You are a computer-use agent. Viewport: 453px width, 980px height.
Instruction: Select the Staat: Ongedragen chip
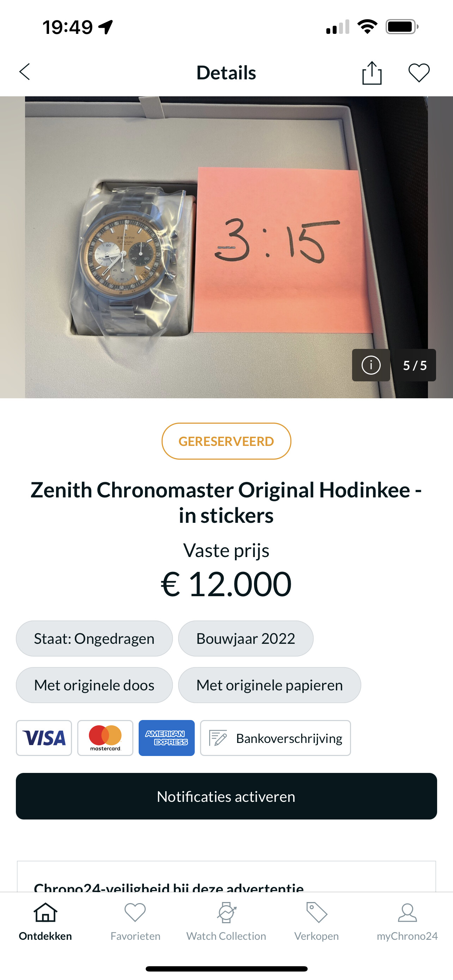pyautogui.click(x=94, y=638)
